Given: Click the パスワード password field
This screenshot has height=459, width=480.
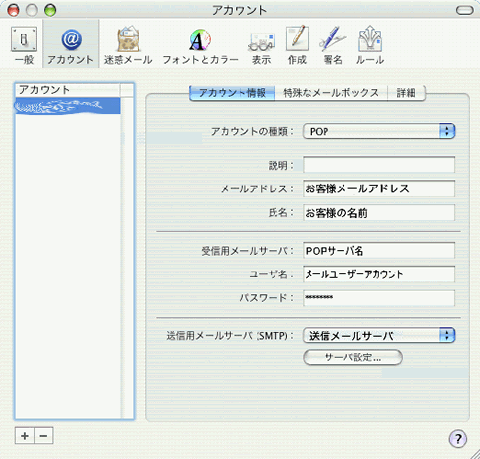Looking at the screenshot, I should point(379,298).
